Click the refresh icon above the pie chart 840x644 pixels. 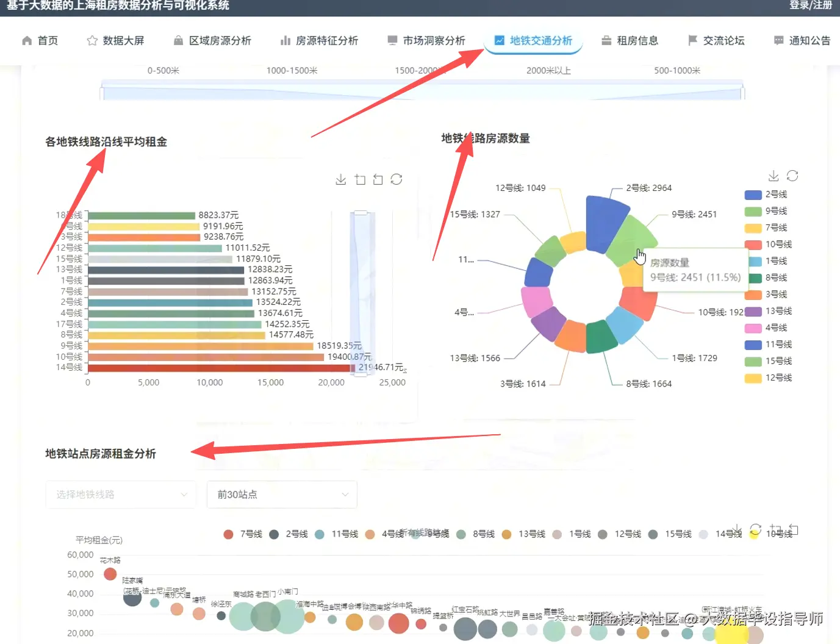792,176
